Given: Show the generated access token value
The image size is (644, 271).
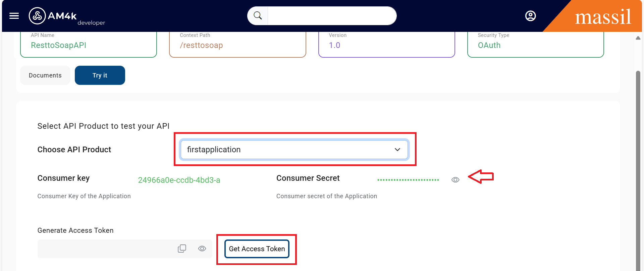Looking at the screenshot, I should click(202, 249).
